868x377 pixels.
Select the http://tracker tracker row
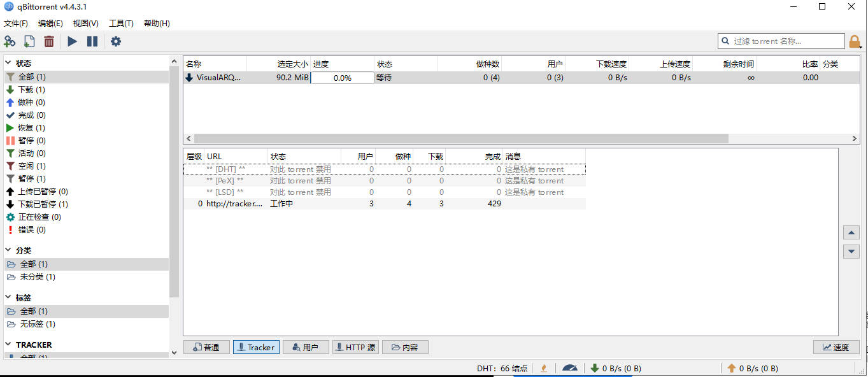(384, 204)
